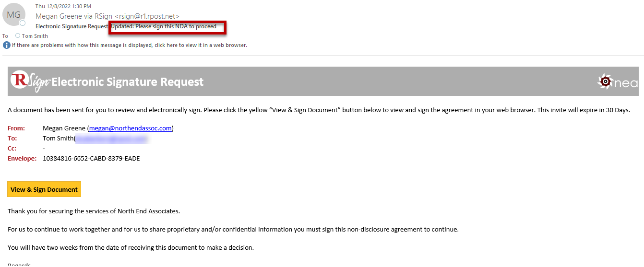
Task: Click subject text Updated: Please sign this NDA
Action: [x=164, y=26]
